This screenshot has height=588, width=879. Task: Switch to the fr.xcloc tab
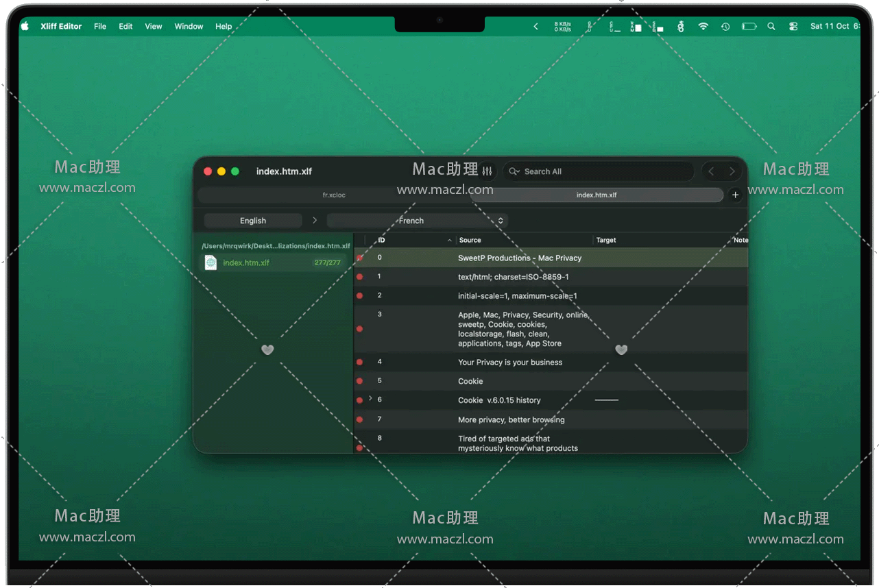[x=334, y=195]
